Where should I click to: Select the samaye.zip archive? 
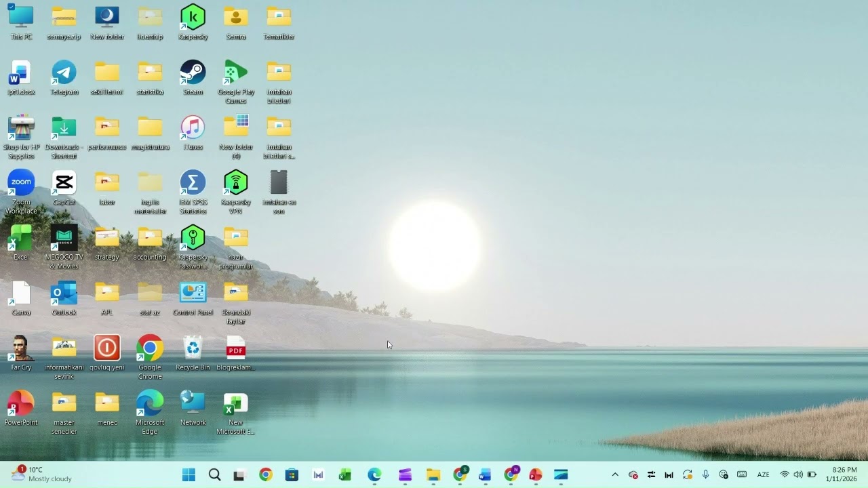point(64,22)
